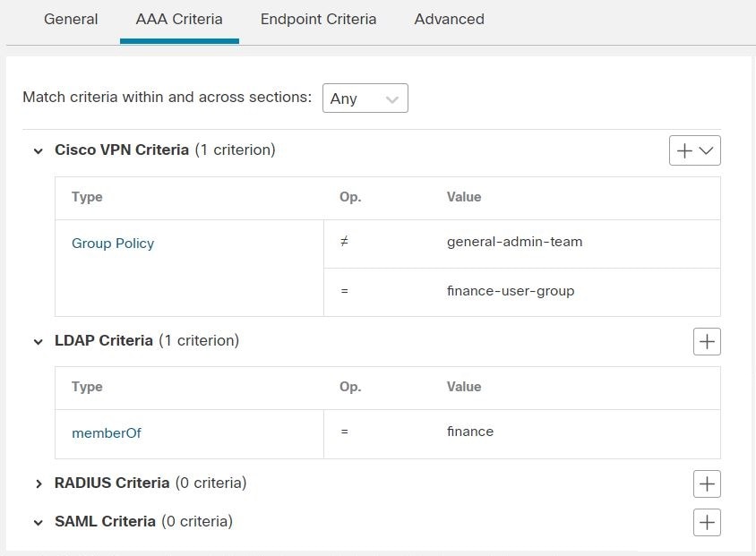756x556 pixels.
Task: Expand the RADIUS Criteria section
Action: tap(39, 483)
